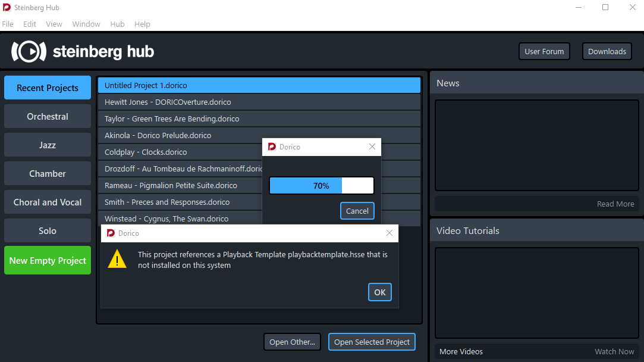Viewport: 644px width, 362px height.
Task: Click the 70% loading progress bar
Action: pos(322,186)
